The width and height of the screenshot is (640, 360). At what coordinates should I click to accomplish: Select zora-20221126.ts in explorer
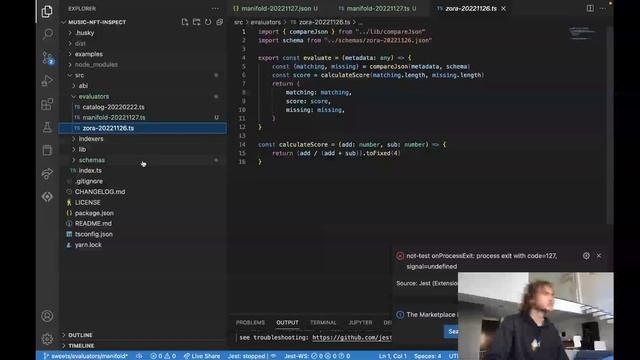[108, 128]
